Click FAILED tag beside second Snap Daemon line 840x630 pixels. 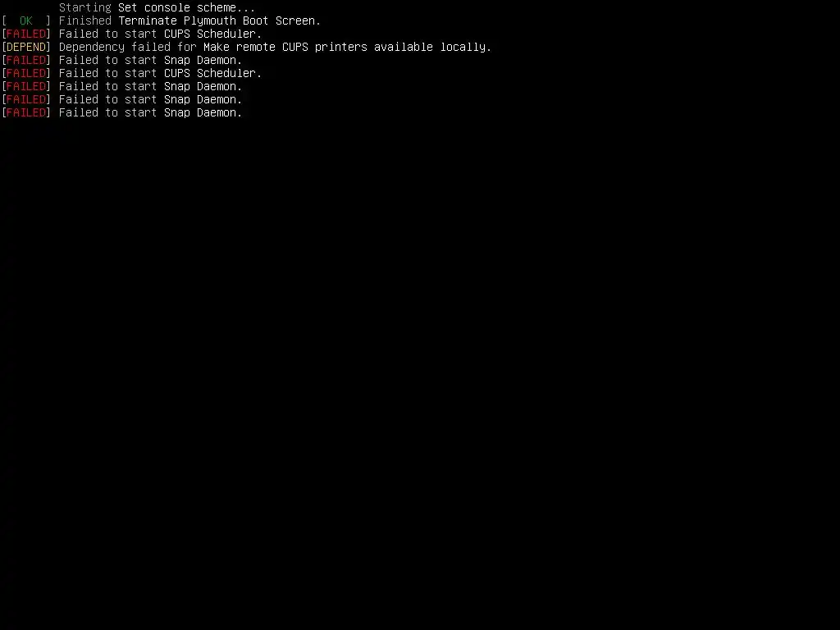click(26, 86)
